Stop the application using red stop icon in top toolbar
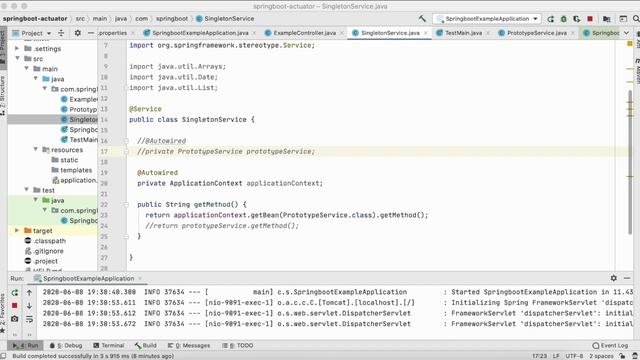Image resolution: width=640 pixels, height=360 pixels. pos(590,19)
